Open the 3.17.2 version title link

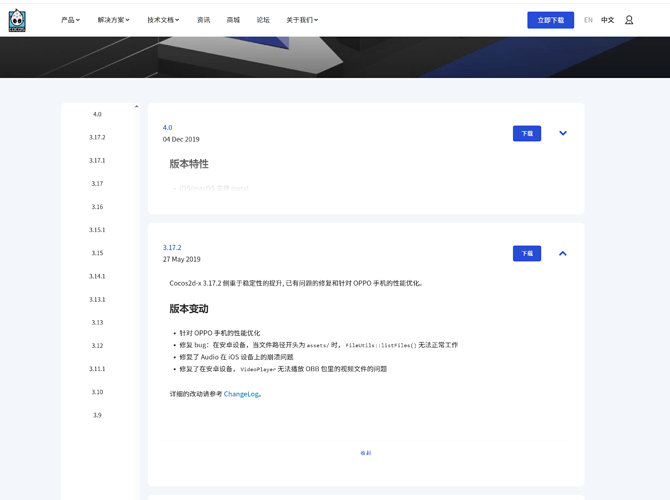(172, 247)
